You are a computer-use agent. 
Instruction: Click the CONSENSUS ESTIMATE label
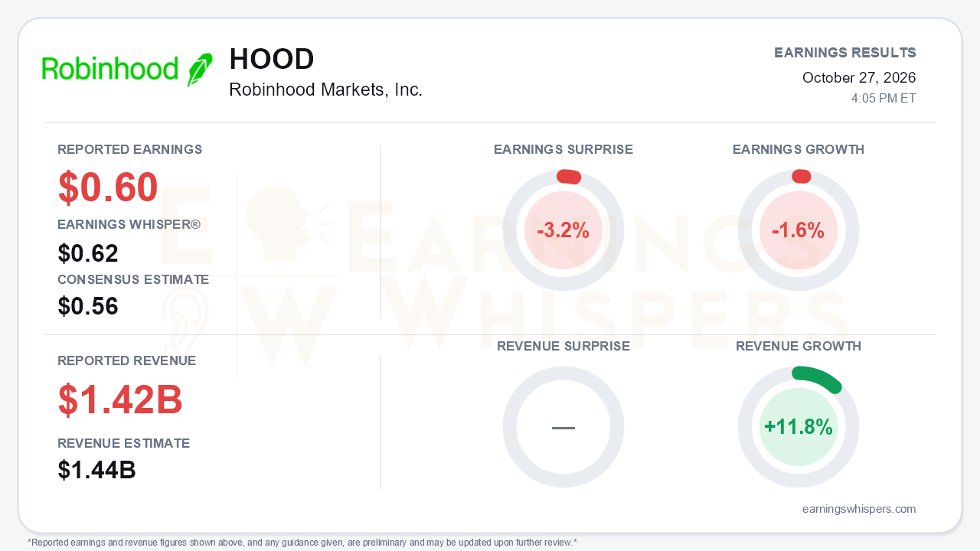[133, 279]
